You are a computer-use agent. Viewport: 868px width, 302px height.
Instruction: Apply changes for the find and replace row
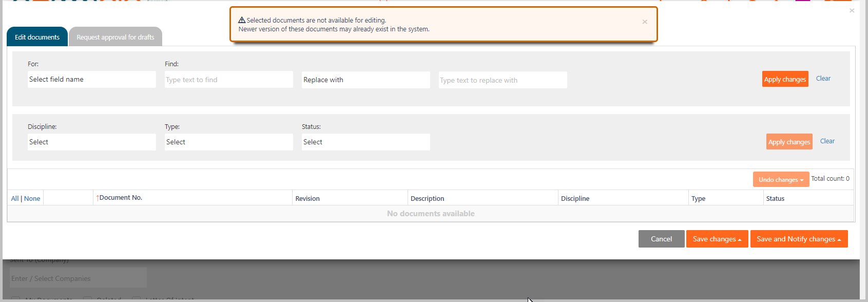tap(785, 79)
